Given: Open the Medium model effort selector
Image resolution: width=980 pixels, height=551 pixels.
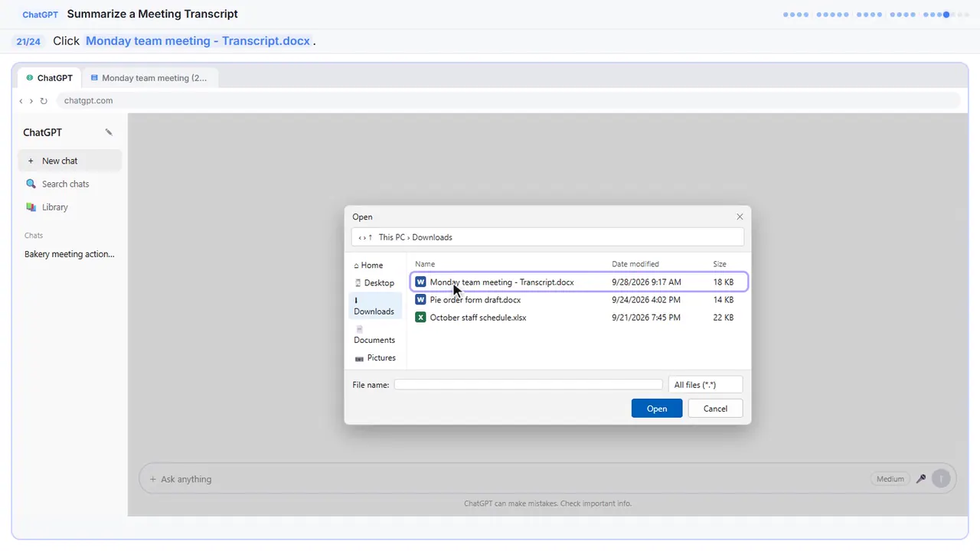Looking at the screenshot, I should coord(890,479).
